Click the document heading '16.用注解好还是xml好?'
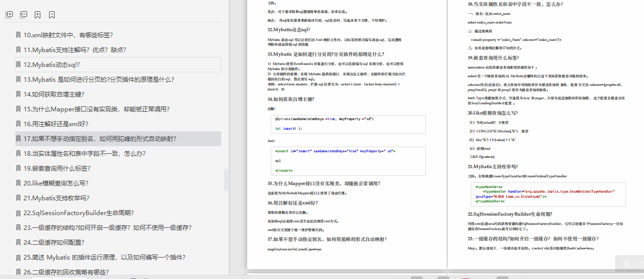The height and width of the screenshot is (279, 644). point(293,202)
